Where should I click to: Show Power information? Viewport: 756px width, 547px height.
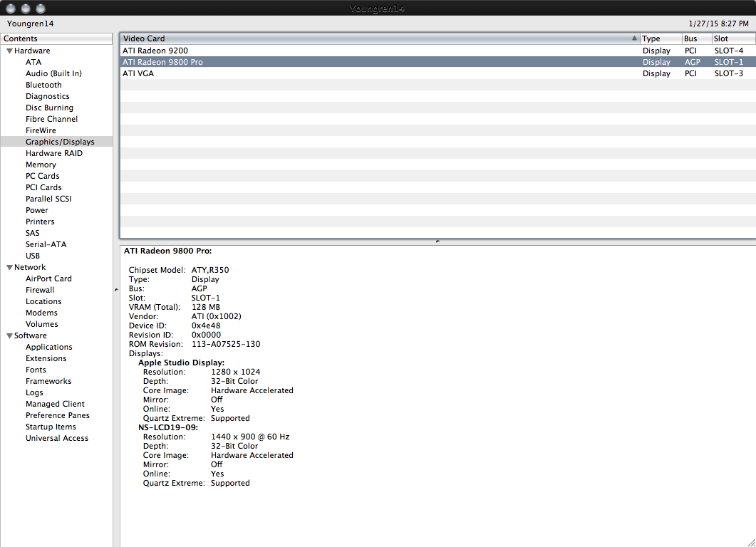click(x=36, y=210)
